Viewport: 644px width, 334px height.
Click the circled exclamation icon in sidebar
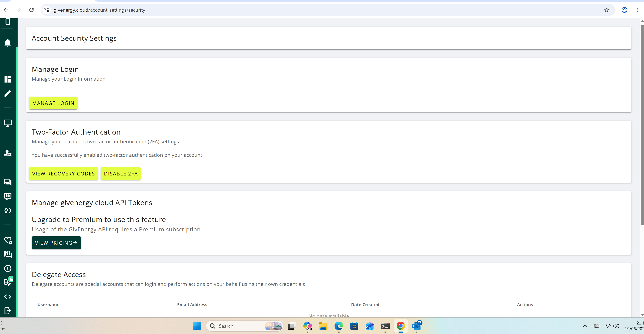(x=8, y=268)
